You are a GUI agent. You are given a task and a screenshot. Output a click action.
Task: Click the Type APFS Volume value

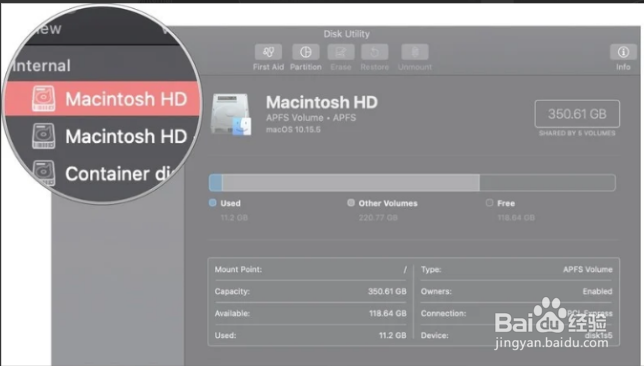click(x=587, y=269)
